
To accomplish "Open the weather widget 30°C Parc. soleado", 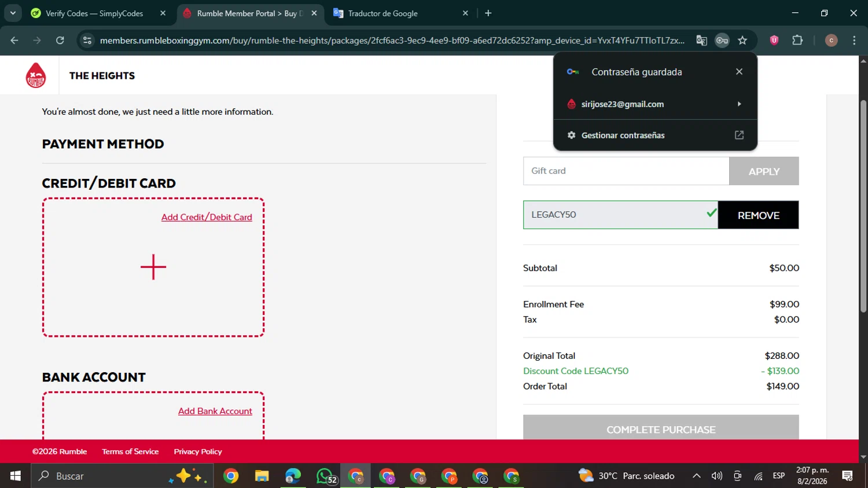I will click(626, 476).
